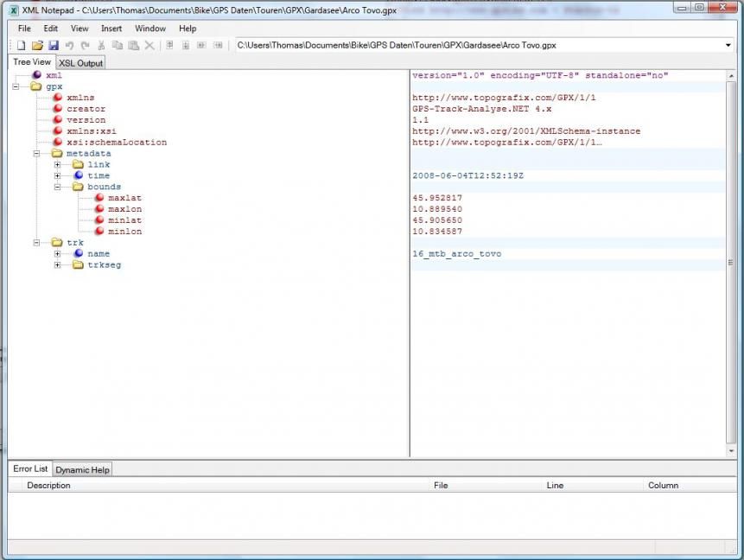The height and width of the screenshot is (560, 744).
Task: Click the Undo arrow in the toolbar
Action: pyautogui.click(x=69, y=45)
